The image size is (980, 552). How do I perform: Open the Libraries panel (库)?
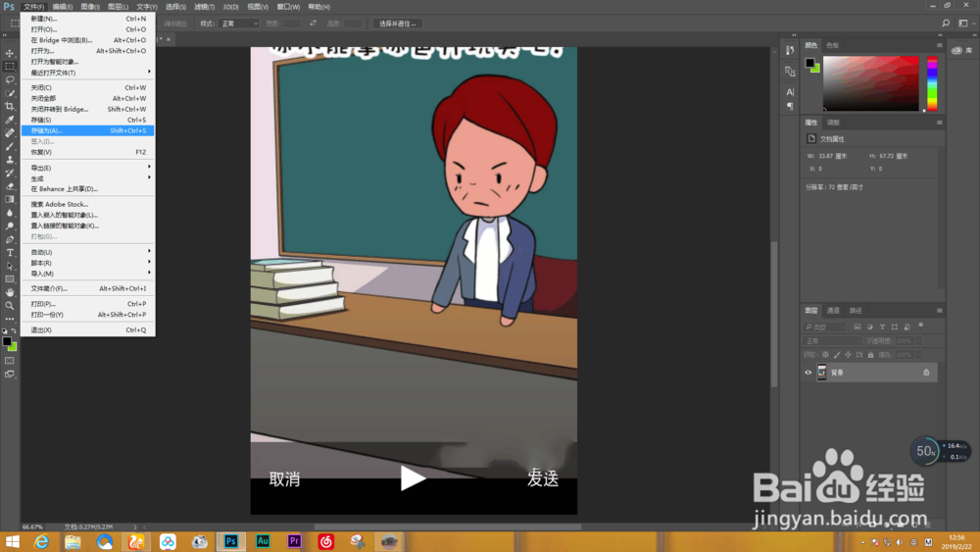[x=962, y=50]
